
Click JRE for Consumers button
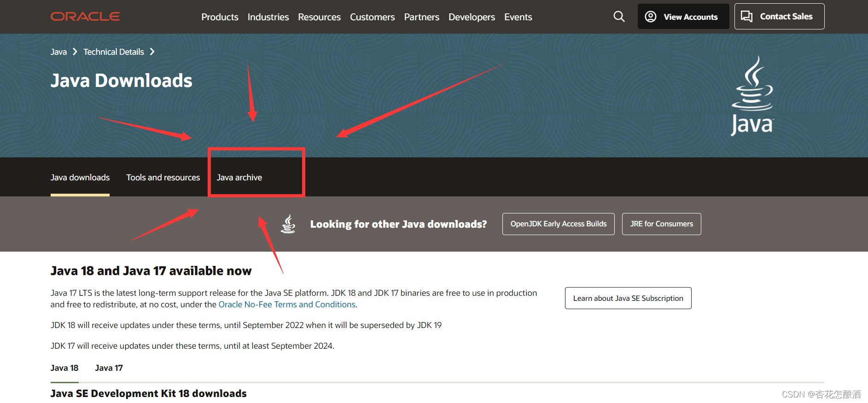[x=661, y=224]
